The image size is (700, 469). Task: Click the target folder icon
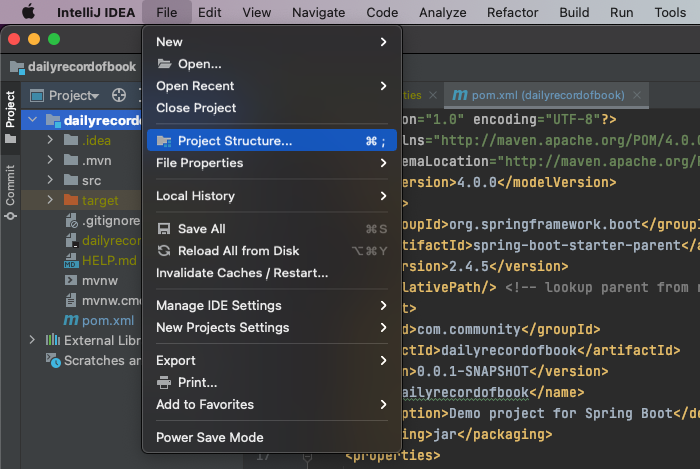pos(71,199)
